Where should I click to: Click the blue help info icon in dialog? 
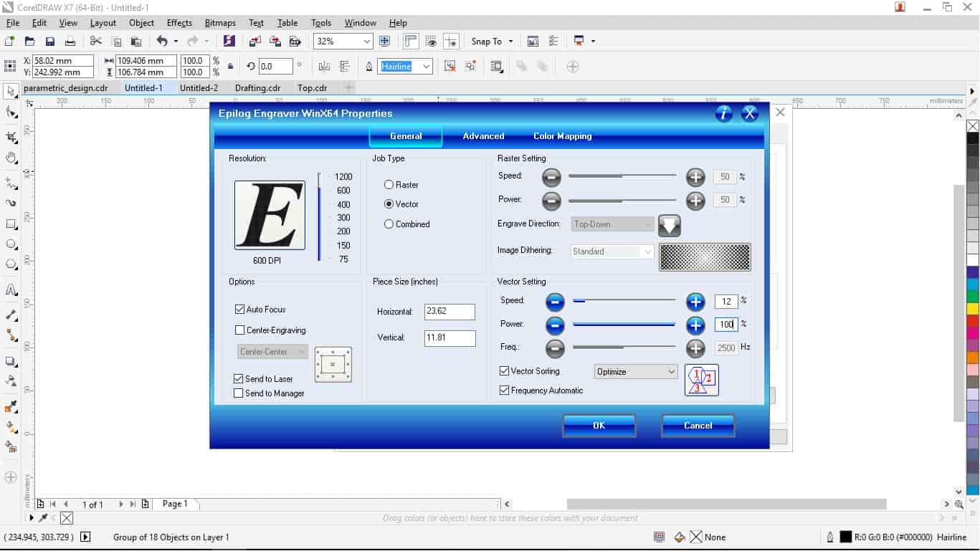pyautogui.click(x=723, y=113)
